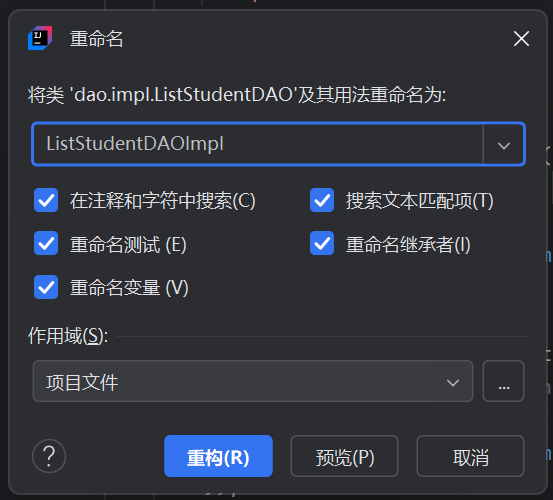
Task: Click the 预览(P) button
Action: coord(344,456)
